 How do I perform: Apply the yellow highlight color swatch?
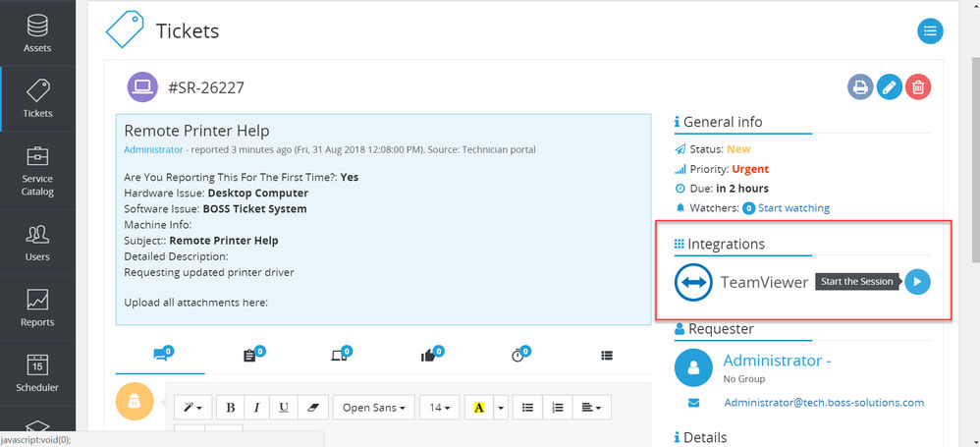click(x=479, y=407)
